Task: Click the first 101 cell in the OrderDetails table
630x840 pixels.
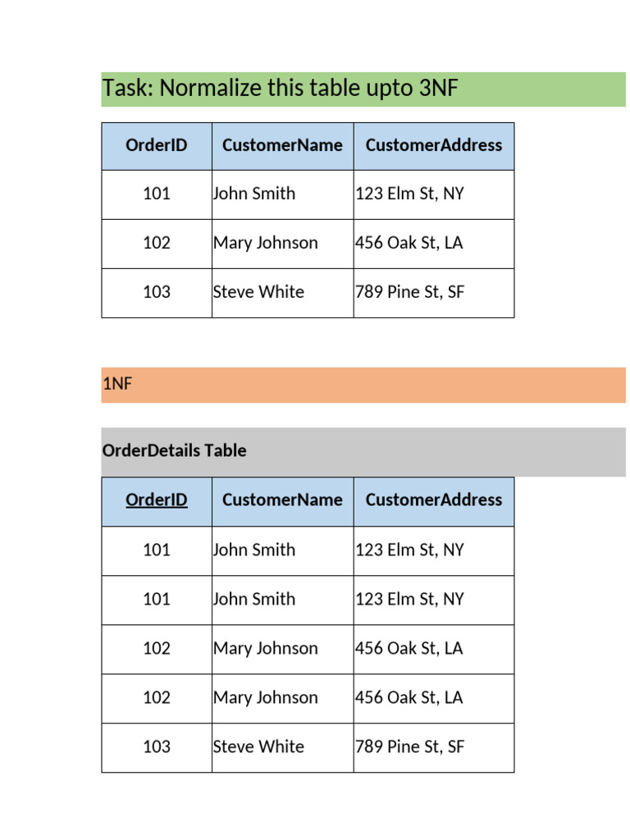Action: coord(157,550)
